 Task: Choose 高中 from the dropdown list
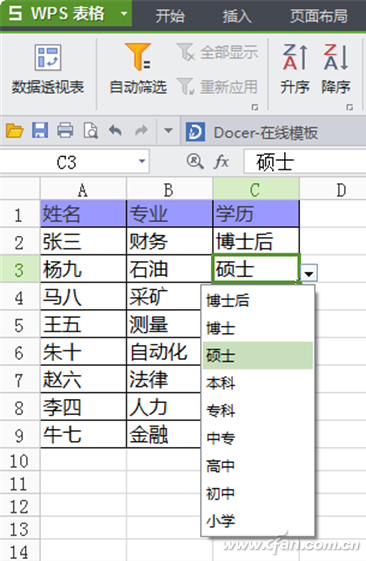(x=258, y=465)
